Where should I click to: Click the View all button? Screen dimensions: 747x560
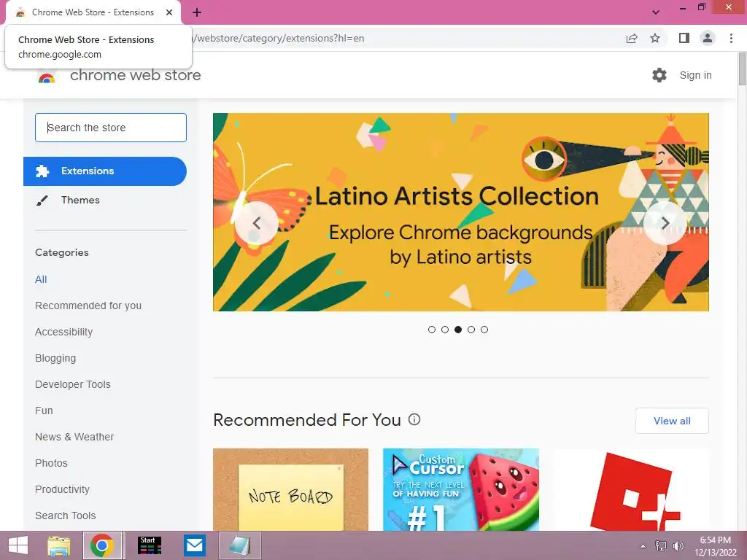[672, 421]
